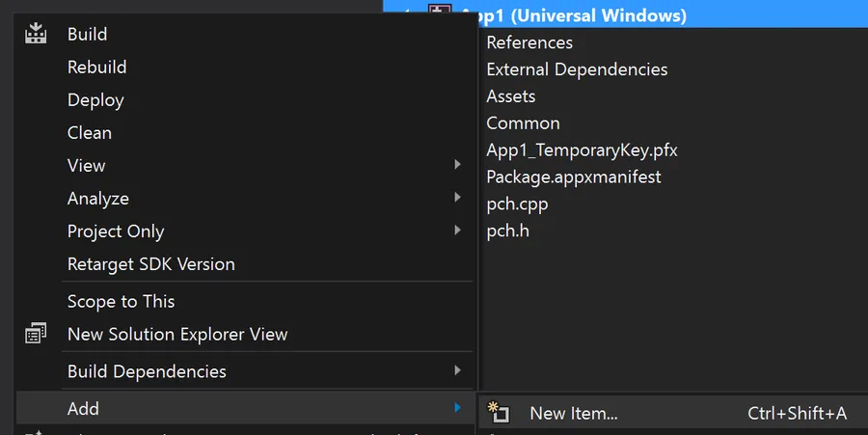Choose the Deploy menu entry
Viewport: 868px width, 435px height.
pos(95,99)
